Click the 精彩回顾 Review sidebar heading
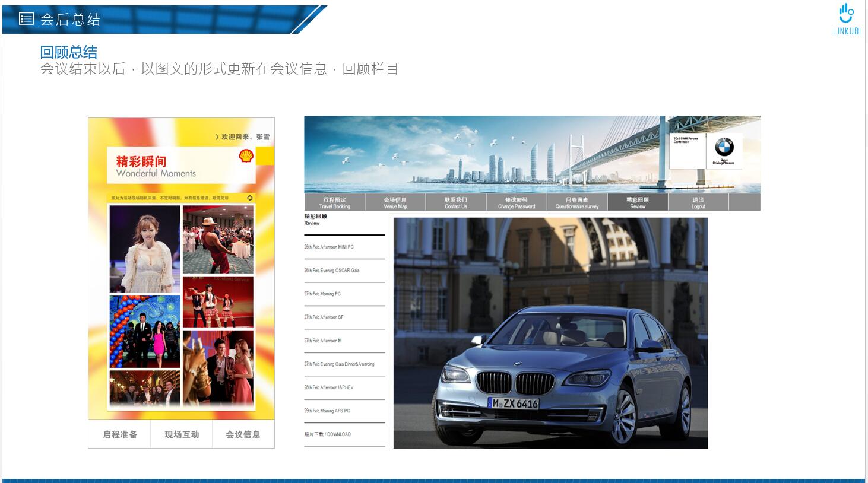868x483 pixels. (x=315, y=220)
